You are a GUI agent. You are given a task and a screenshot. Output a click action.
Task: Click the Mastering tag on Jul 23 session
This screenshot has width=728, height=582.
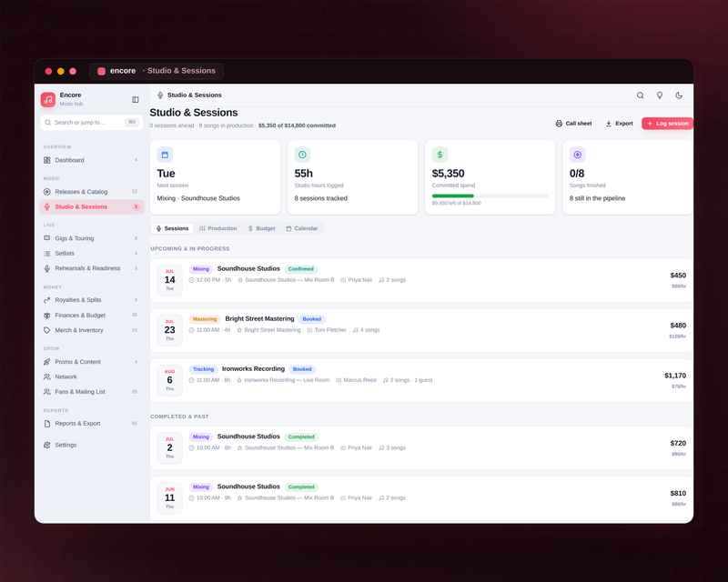point(204,319)
